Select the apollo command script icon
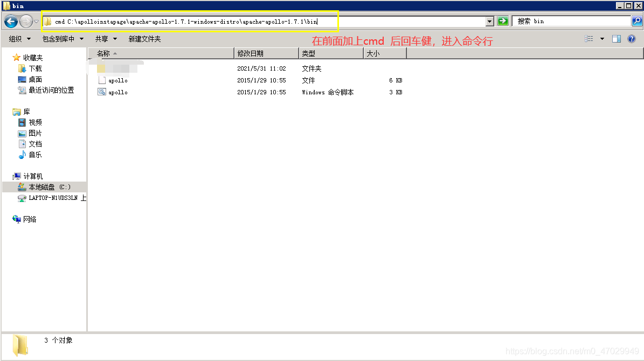The width and height of the screenshot is (644, 361). coord(102,93)
